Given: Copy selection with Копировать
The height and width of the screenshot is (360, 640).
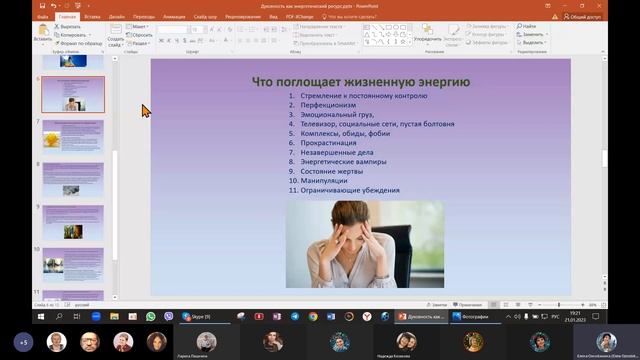Looking at the screenshot, I should pos(71,35).
